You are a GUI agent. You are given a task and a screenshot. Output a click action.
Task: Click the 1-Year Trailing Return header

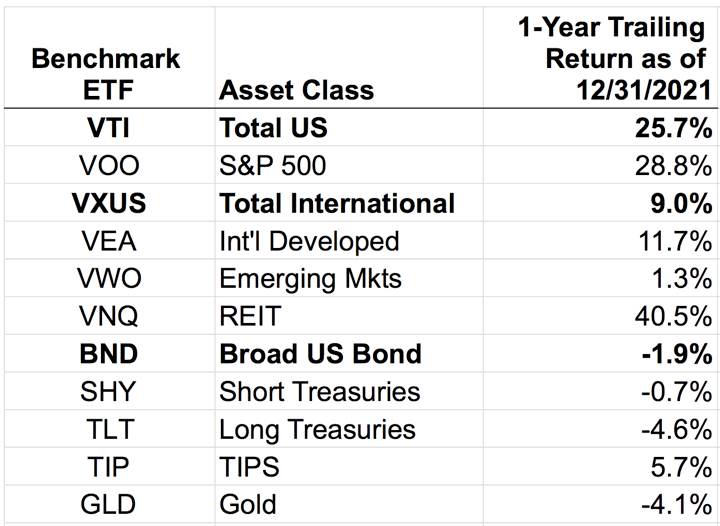coord(615,58)
